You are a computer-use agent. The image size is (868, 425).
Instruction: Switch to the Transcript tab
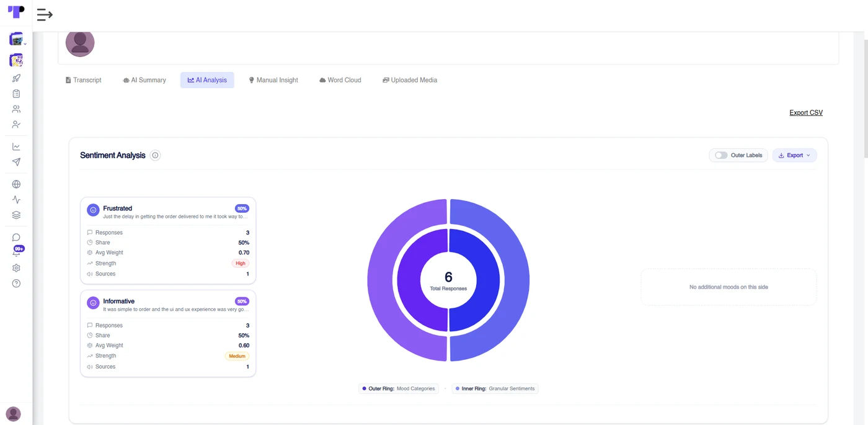point(83,80)
